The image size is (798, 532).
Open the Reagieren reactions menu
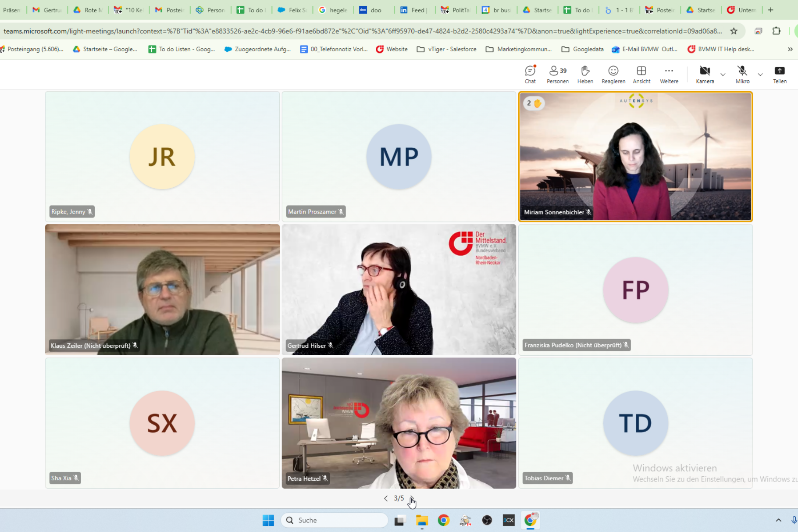[613, 74]
